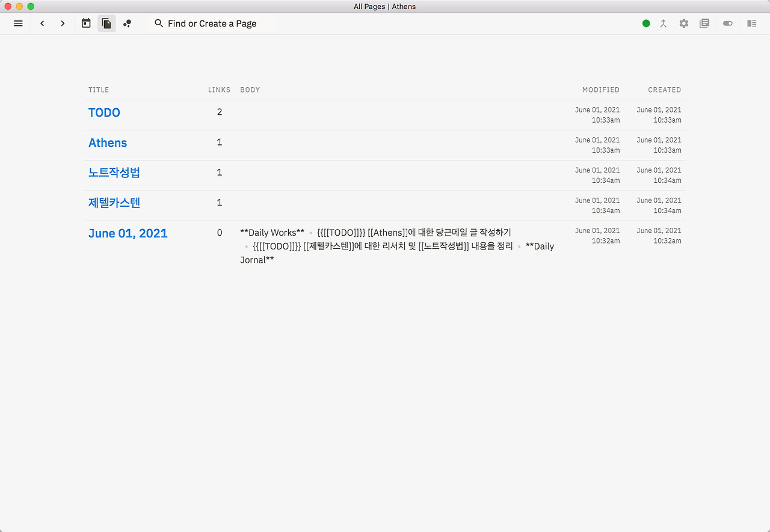Open the Athens page link
The image size is (770, 532).
click(108, 142)
